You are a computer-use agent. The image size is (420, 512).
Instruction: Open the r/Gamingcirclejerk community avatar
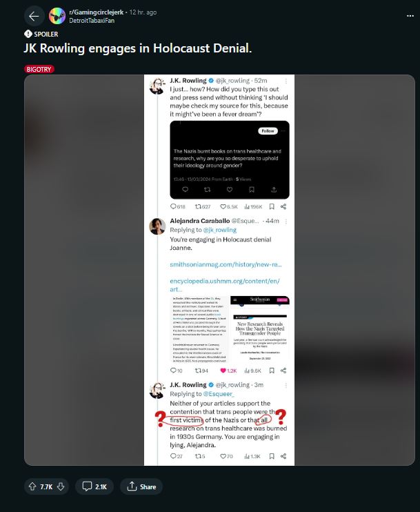click(57, 16)
